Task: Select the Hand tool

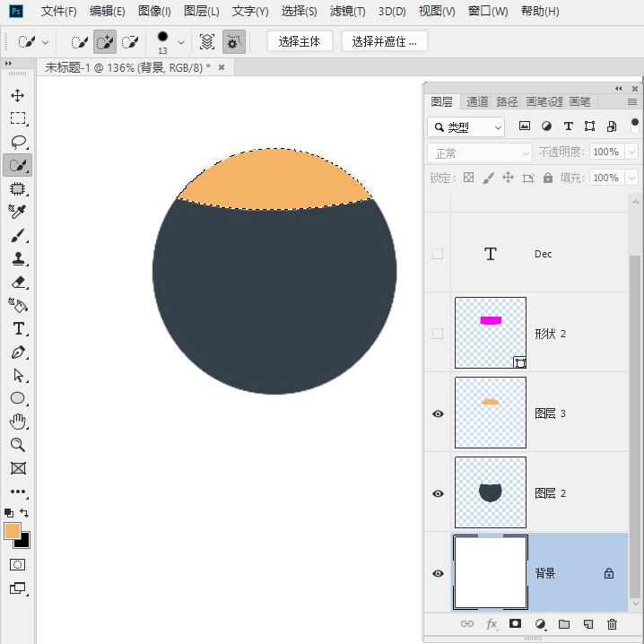Action: coord(18,422)
